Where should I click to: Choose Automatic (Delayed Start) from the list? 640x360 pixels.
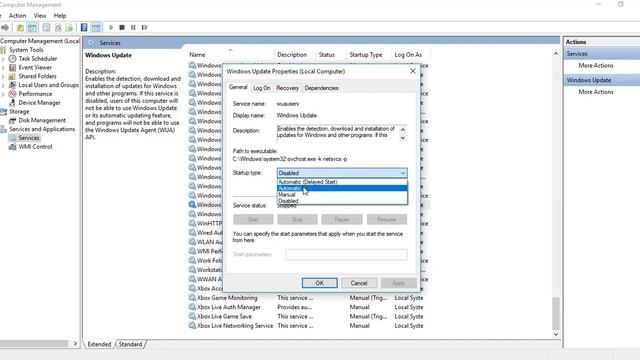click(x=342, y=182)
